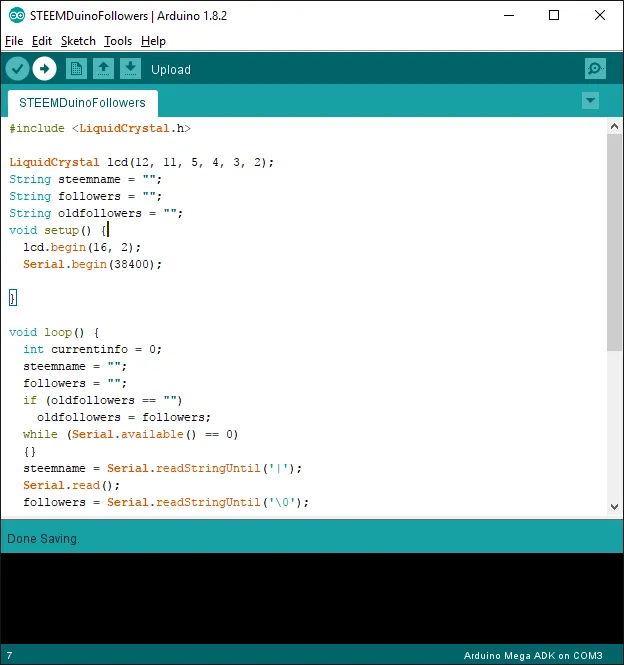Create a new sketch with New icon
The image size is (624, 665).
[x=76, y=69]
